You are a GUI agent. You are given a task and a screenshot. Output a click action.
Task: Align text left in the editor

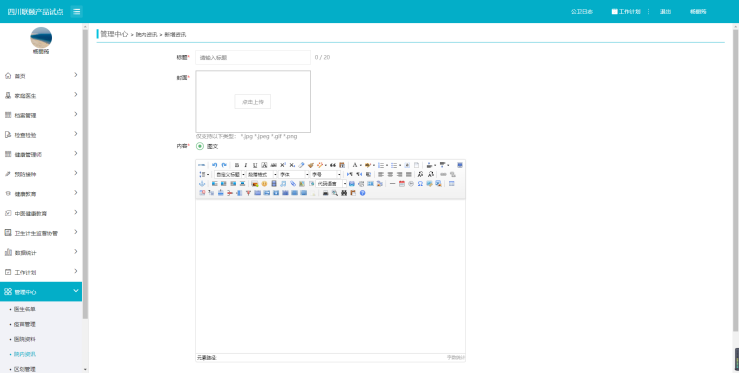point(380,175)
